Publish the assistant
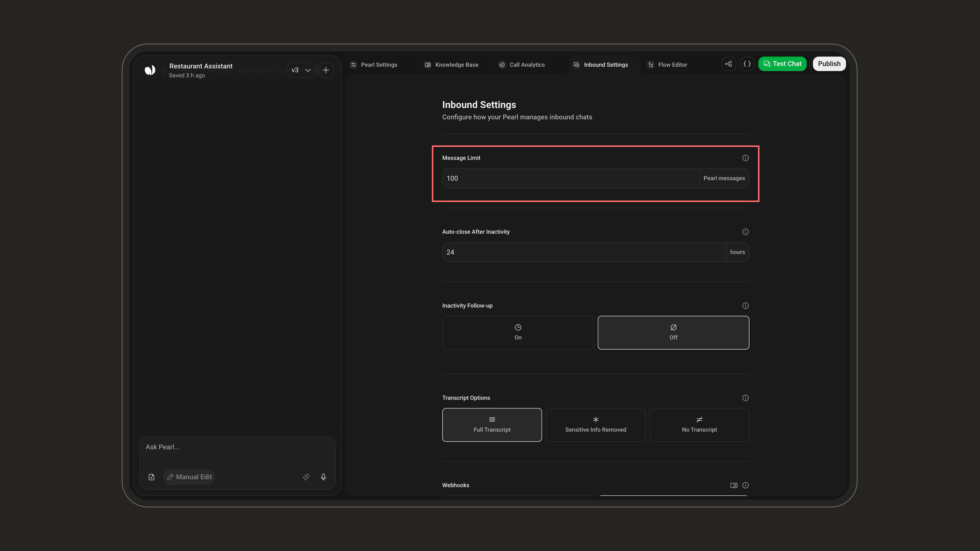The width and height of the screenshot is (980, 551). 829,64
